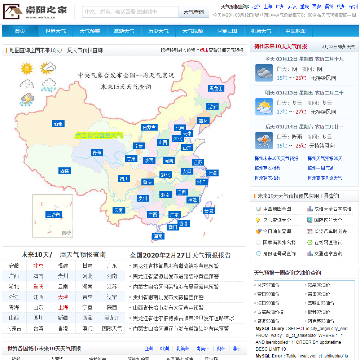
Task: Select the sun-behind-cloud legend icon
Action: (48, 68)
